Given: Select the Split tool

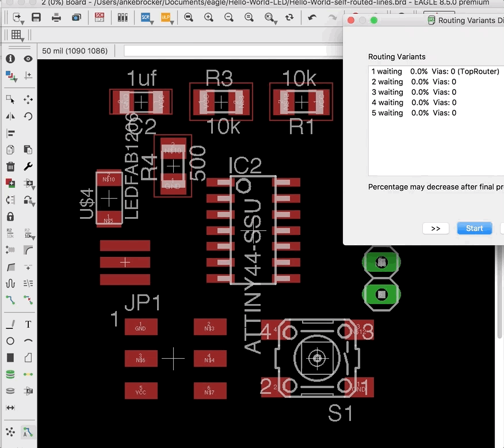Looking at the screenshot, I should (10, 267).
